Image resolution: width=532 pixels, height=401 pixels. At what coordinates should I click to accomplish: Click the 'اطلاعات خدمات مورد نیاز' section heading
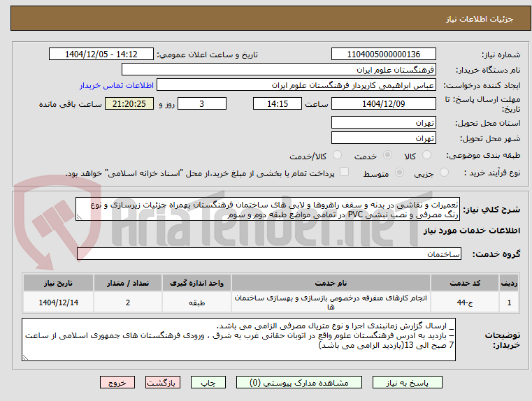(472, 231)
